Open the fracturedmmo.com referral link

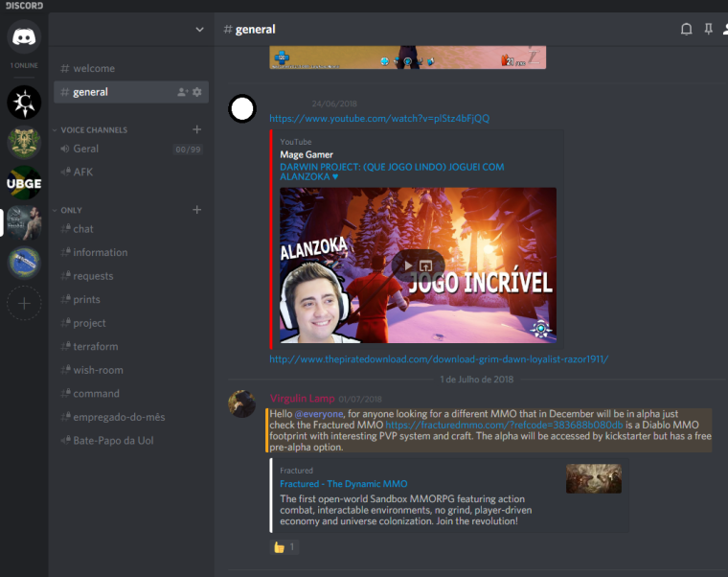pos(504,426)
